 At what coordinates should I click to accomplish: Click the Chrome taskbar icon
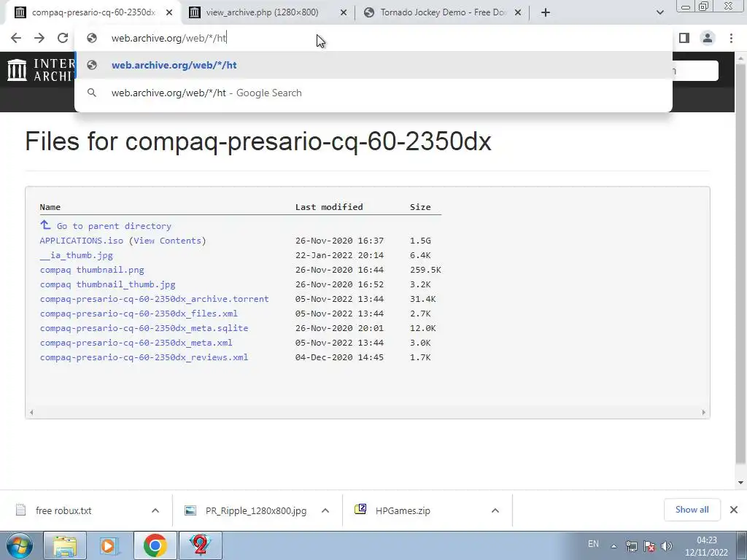pyautogui.click(x=155, y=545)
